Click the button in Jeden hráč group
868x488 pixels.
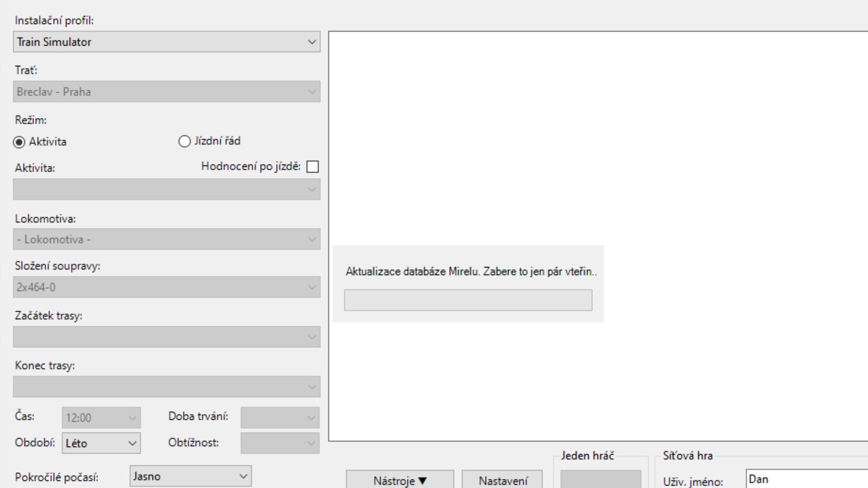pos(601,479)
